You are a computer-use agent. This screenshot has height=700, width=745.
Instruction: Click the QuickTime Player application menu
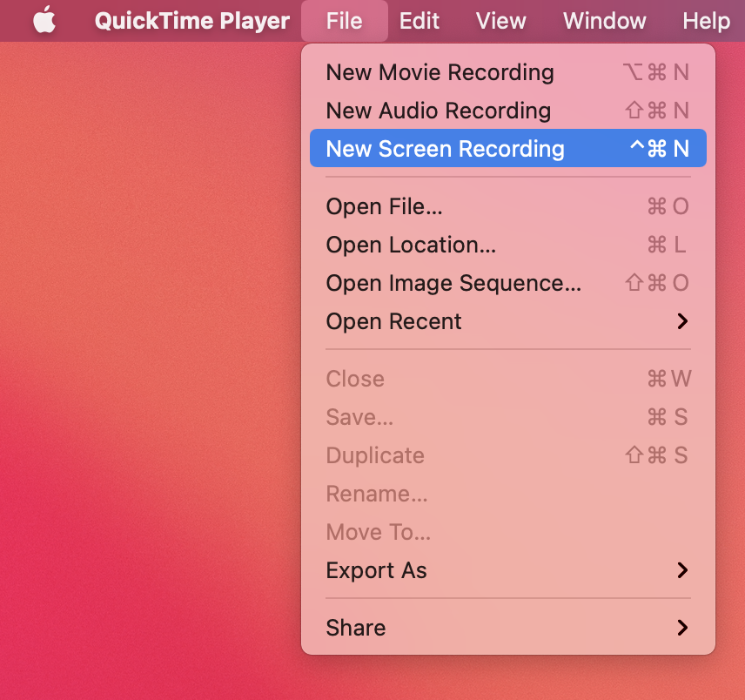[191, 20]
